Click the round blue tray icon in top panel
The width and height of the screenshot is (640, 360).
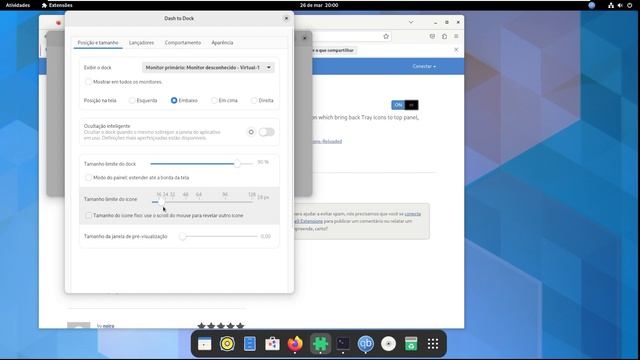pos(591,5)
